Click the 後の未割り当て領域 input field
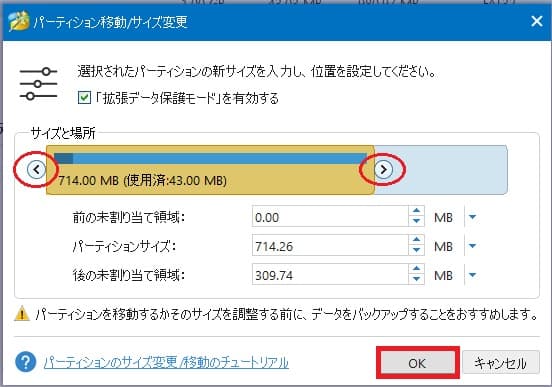This screenshot has width=552, height=387. click(330, 275)
